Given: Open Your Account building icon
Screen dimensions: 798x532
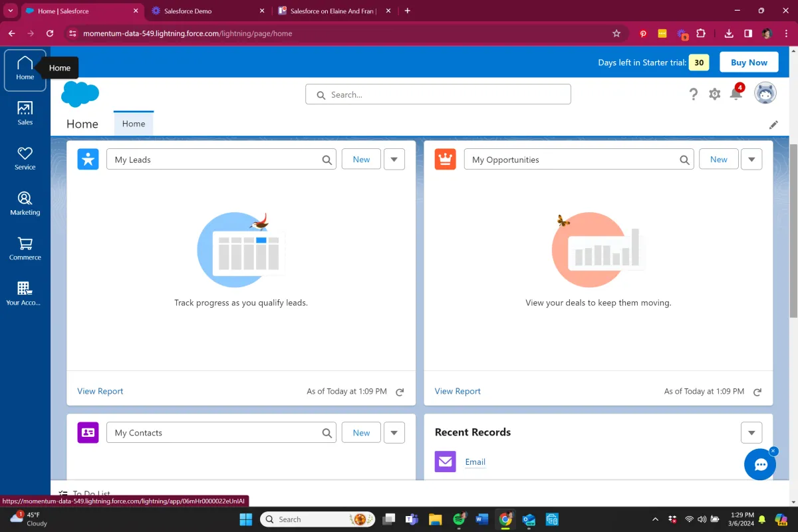Looking at the screenshot, I should (25, 293).
